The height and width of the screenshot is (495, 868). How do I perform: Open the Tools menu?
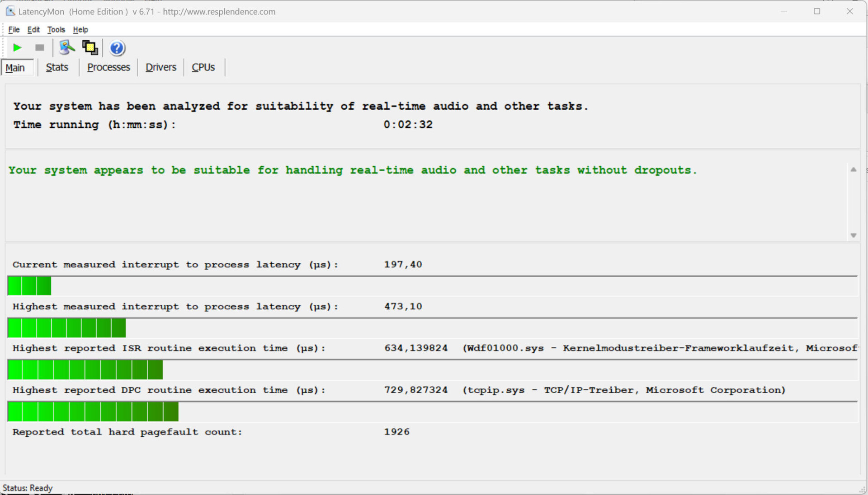pos(56,30)
